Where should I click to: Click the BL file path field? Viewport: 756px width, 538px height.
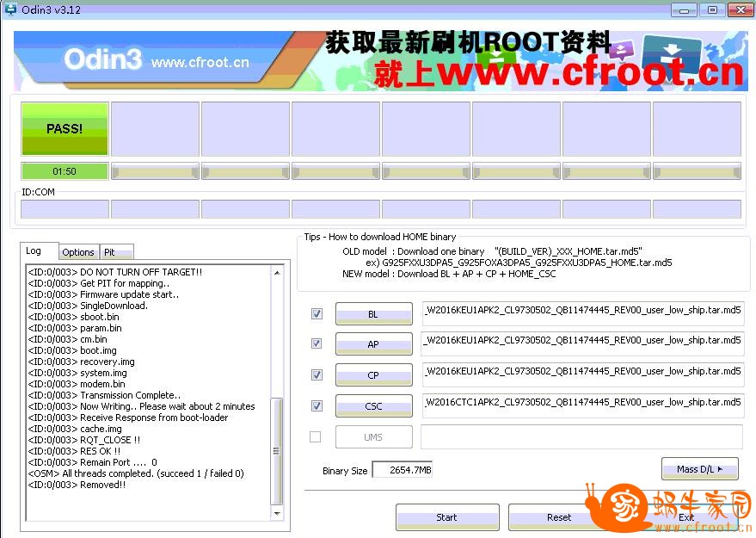pos(583,313)
